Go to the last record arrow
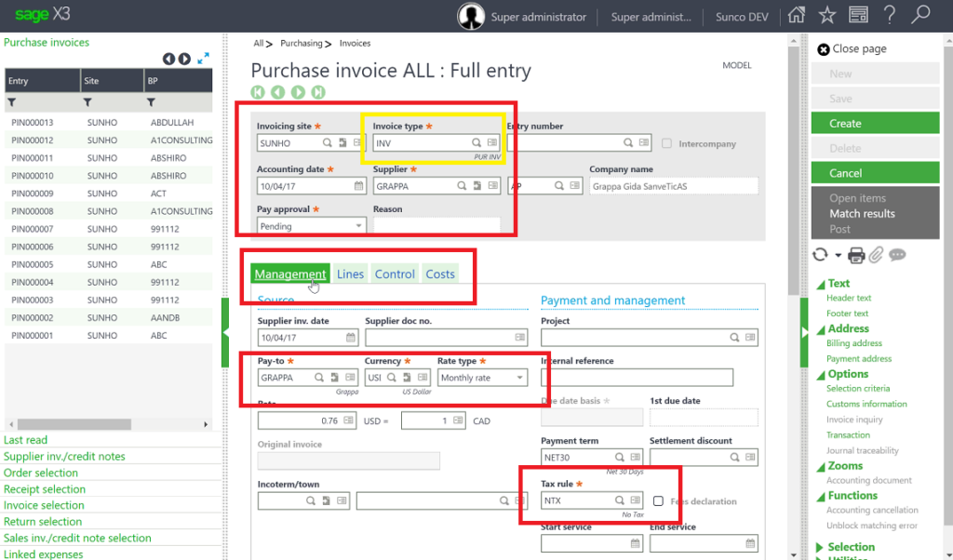The height and width of the screenshot is (560, 953). pyautogui.click(x=318, y=92)
